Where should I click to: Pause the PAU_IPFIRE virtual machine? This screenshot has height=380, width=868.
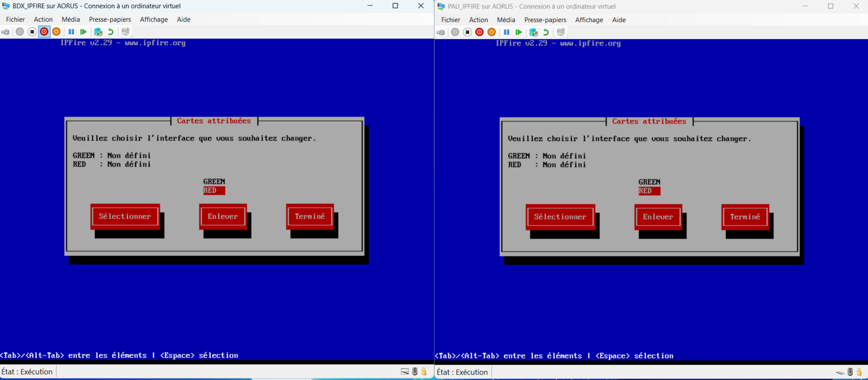click(x=506, y=33)
